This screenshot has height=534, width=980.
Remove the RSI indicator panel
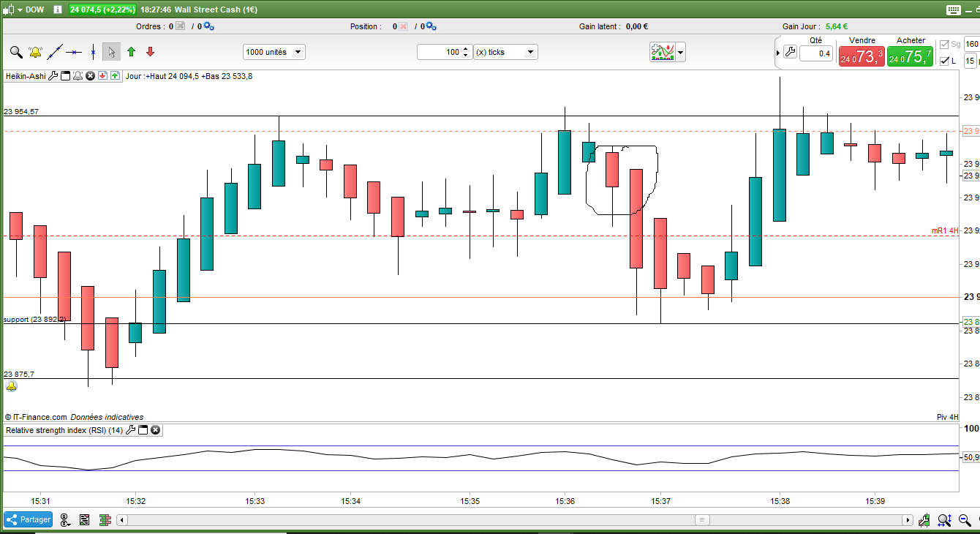click(x=155, y=430)
